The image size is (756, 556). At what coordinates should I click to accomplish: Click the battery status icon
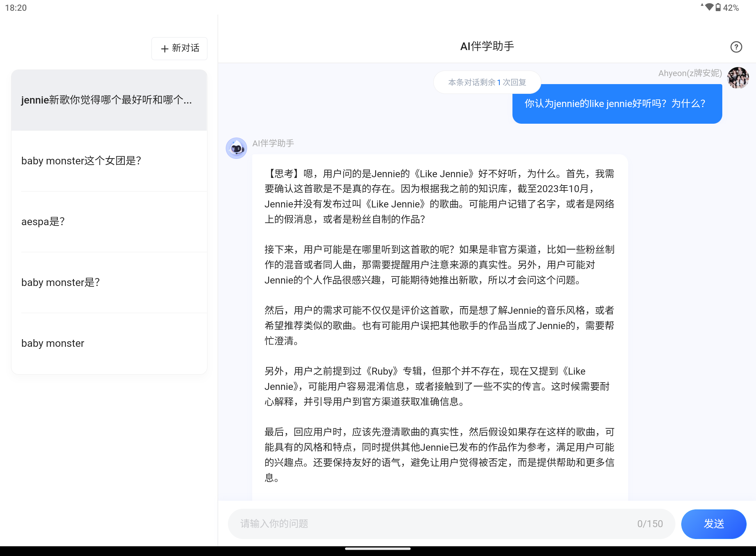[x=718, y=7]
